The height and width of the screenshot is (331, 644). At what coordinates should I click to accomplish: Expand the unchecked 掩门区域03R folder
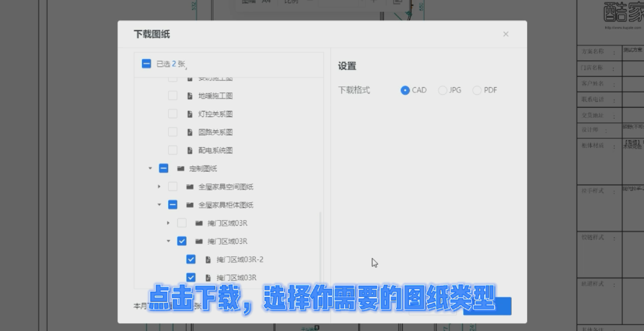168,223
